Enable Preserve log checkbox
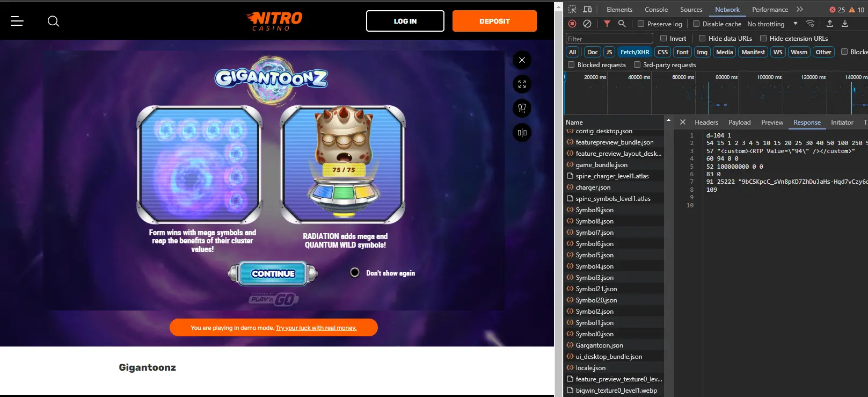Viewport: 868px width, 397px height. point(641,24)
